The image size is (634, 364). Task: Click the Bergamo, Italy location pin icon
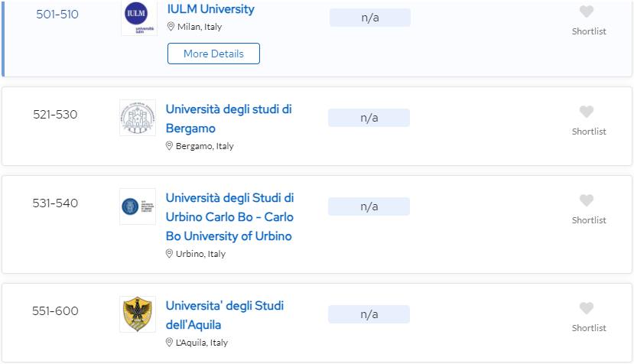click(169, 146)
